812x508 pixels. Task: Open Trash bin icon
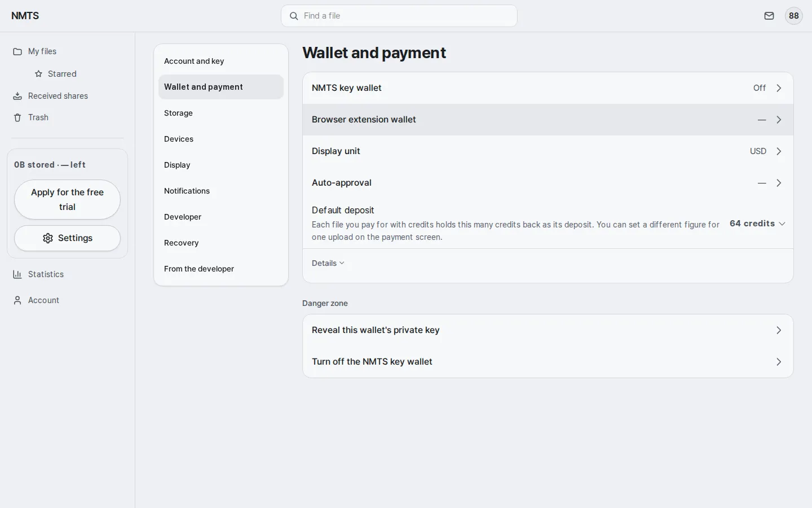coord(17,117)
